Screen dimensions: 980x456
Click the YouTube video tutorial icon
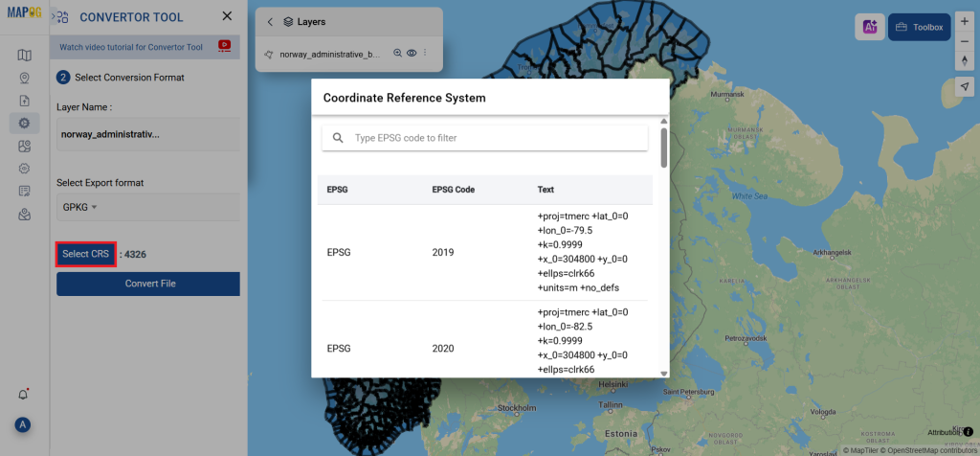(225, 45)
